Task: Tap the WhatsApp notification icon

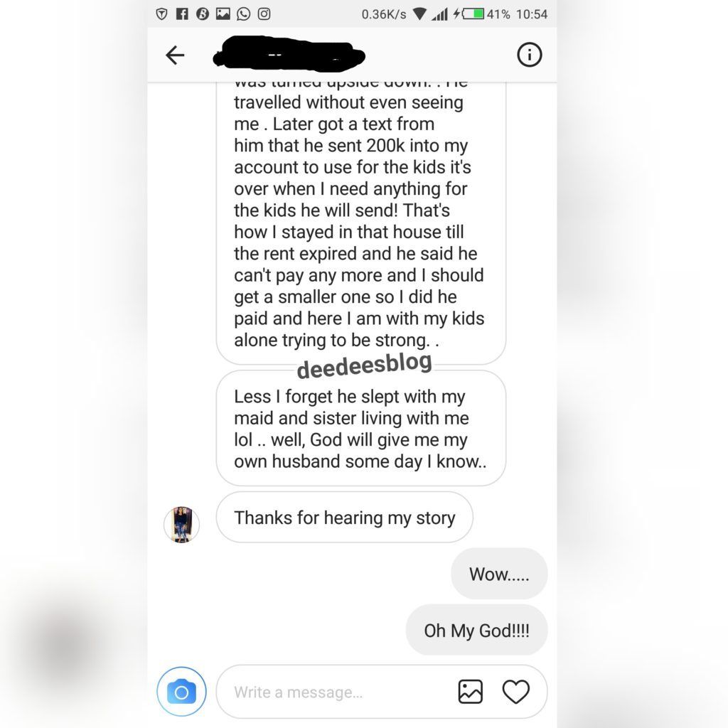Action: pyautogui.click(x=243, y=14)
